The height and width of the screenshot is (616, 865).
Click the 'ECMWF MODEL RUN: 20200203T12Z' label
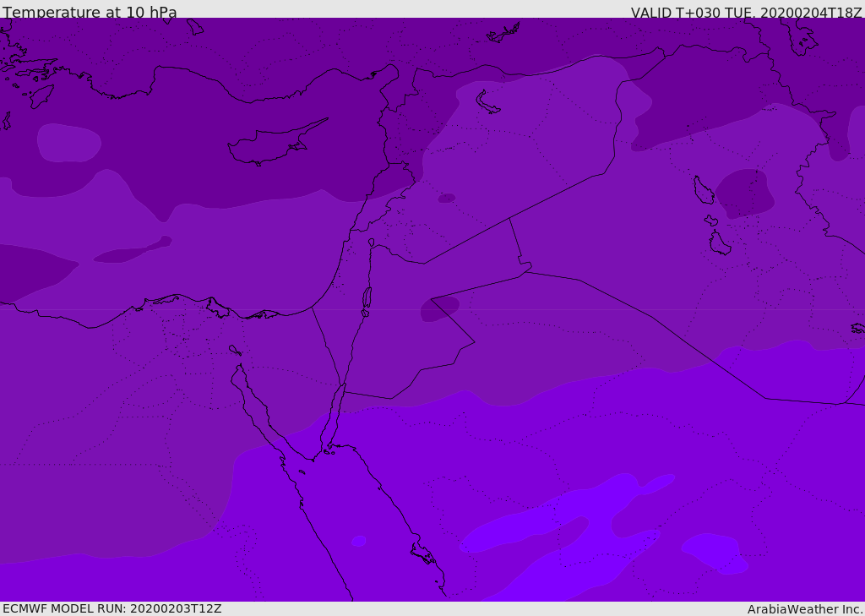click(x=112, y=608)
